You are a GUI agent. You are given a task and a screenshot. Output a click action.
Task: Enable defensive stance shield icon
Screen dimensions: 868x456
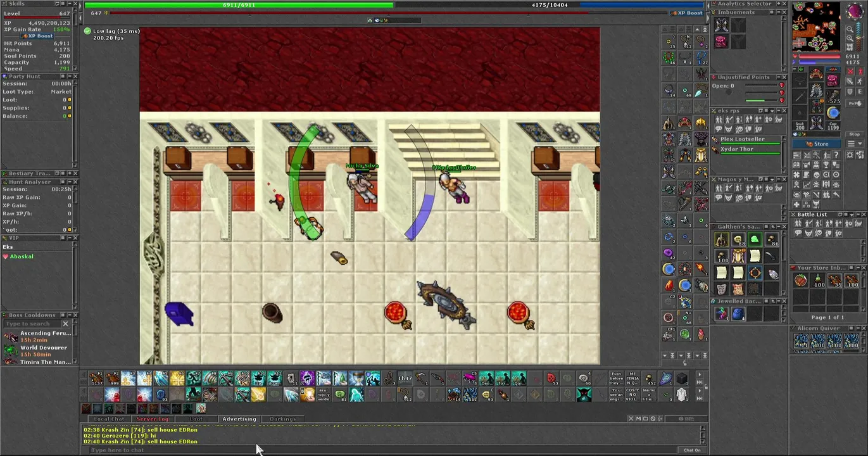pos(850,92)
